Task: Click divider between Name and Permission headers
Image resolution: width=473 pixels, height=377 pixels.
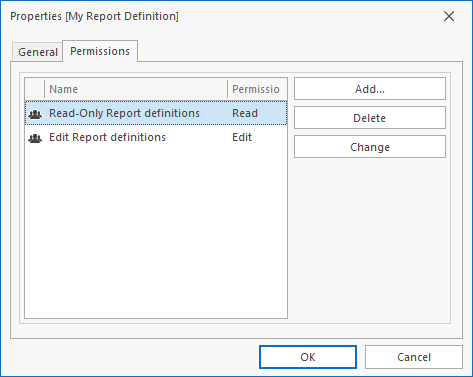Action: click(228, 89)
